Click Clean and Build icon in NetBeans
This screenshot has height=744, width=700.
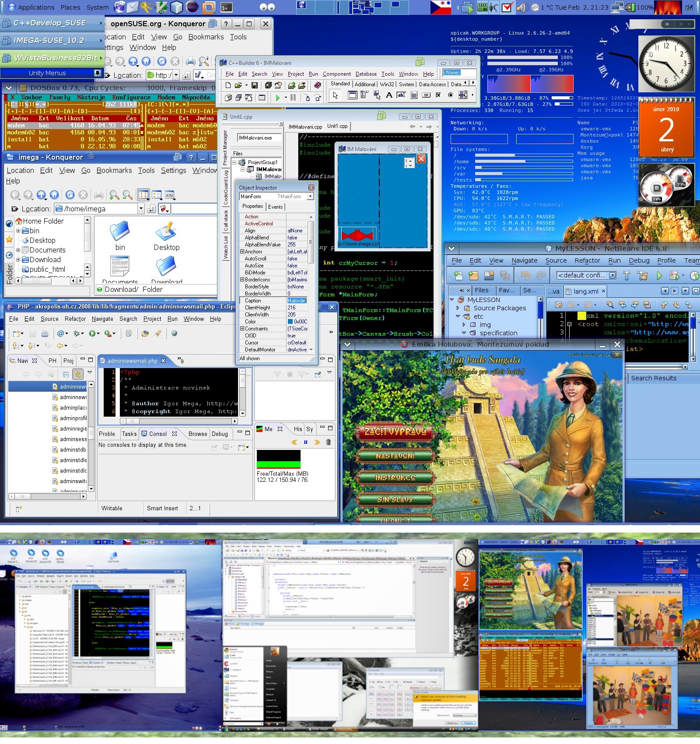[x=642, y=275]
